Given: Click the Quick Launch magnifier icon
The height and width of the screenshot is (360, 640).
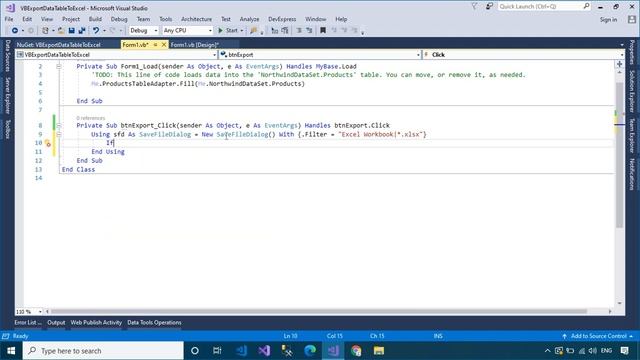Looking at the screenshot, I should click(586, 6).
